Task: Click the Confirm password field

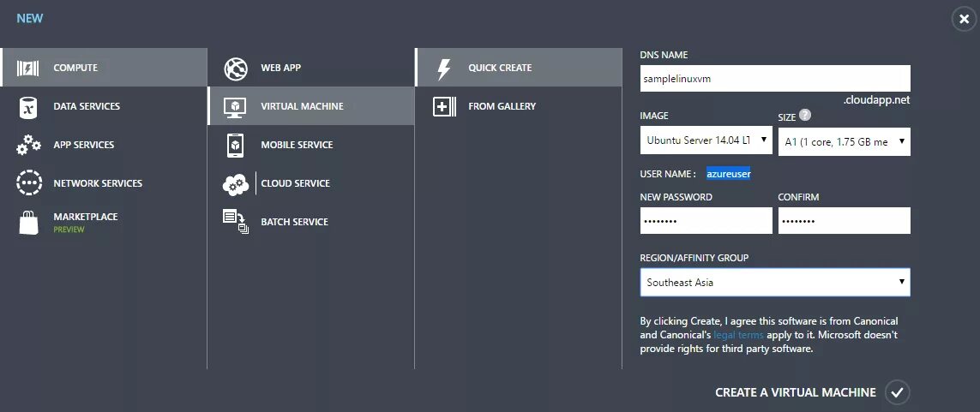Action: click(x=844, y=221)
